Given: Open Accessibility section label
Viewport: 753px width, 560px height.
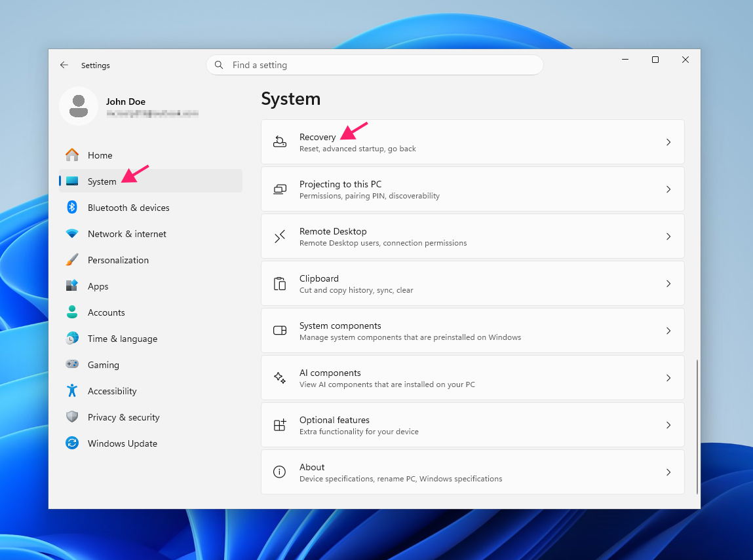Looking at the screenshot, I should tap(112, 391).
